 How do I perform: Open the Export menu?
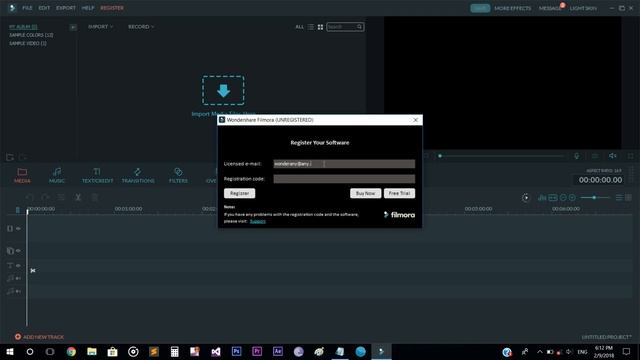(66, 8)
